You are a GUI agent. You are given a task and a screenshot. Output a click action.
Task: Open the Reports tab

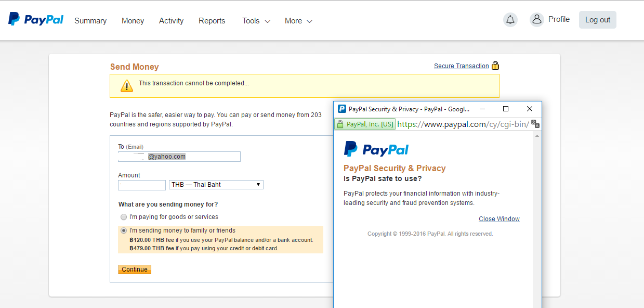click(212, 21)
